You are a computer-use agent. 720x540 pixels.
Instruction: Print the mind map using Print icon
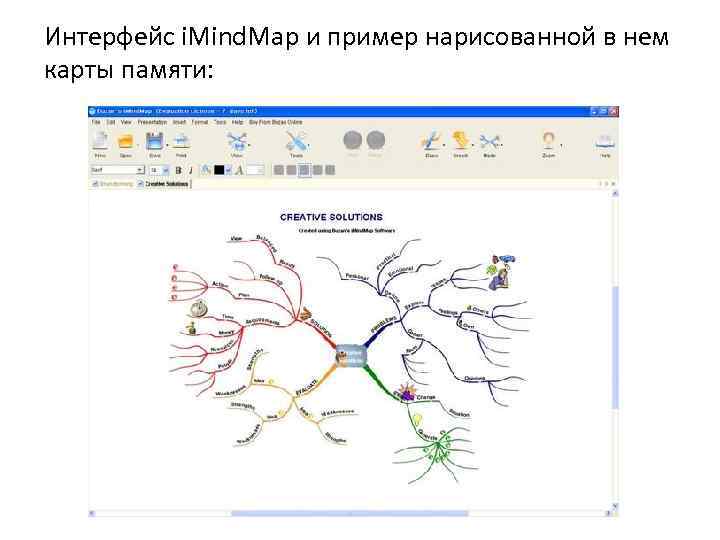[181, 141]
